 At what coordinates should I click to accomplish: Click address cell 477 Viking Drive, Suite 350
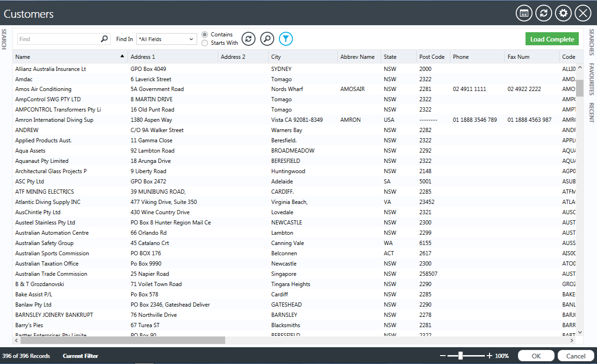tap(163, 202)
